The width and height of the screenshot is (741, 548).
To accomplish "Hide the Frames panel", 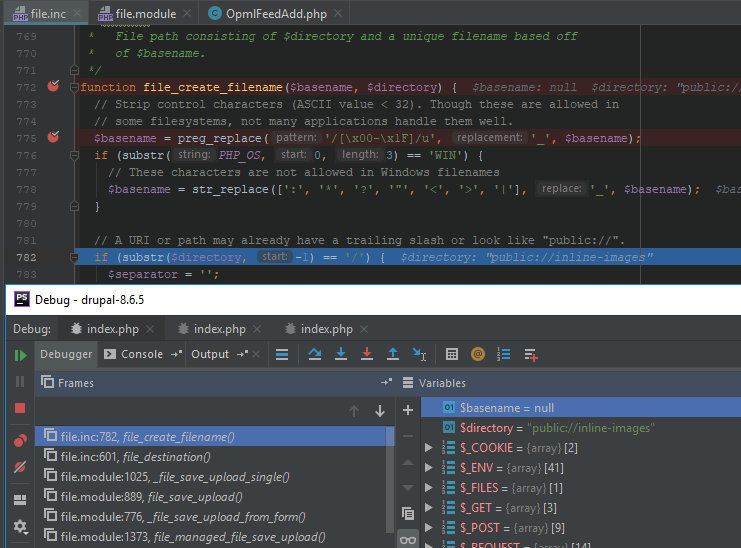I will coord(387,383).
